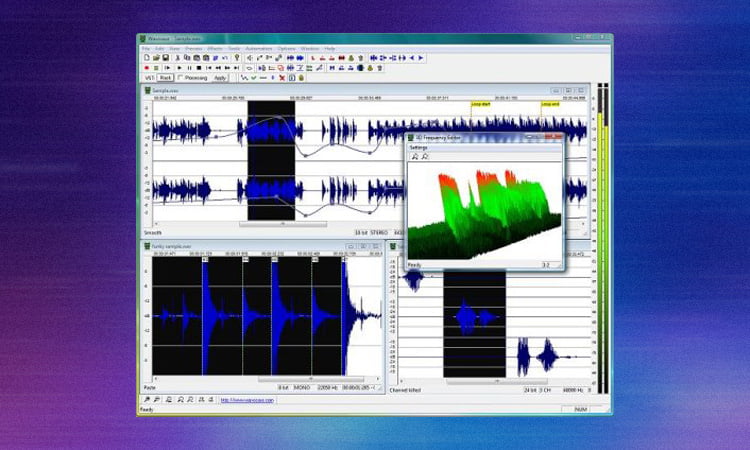Click the New file icon
Viewport: 750px width, 450px height.
click(x=145, y=58)
